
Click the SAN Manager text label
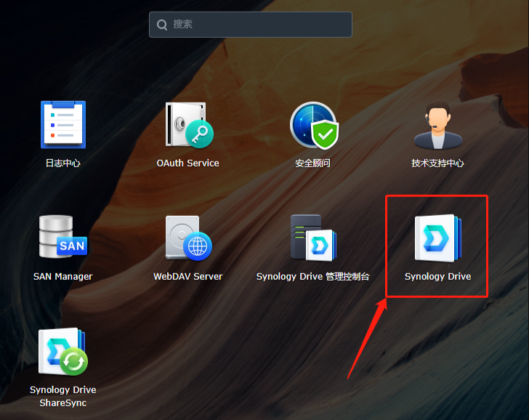(x=62, y=277)
